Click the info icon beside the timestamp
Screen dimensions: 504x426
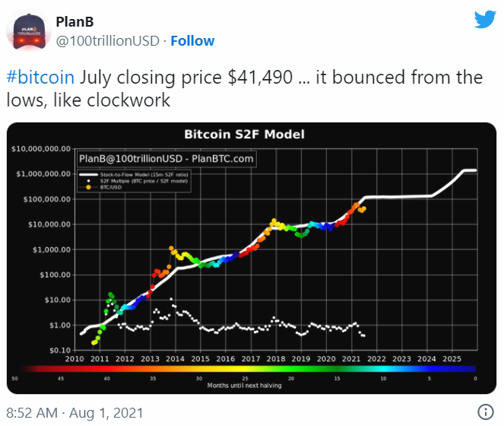486,412
